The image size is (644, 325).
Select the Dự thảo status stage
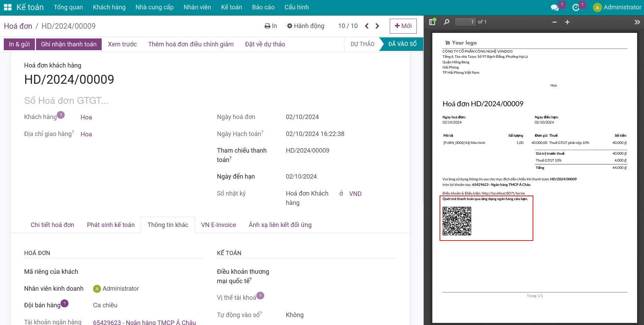coord(362,44)
